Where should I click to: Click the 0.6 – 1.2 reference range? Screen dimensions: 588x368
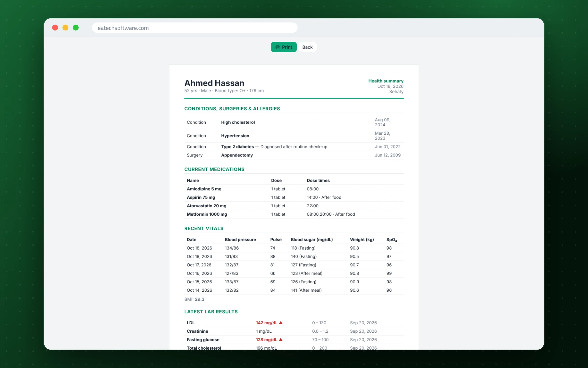tap(320, 331)
